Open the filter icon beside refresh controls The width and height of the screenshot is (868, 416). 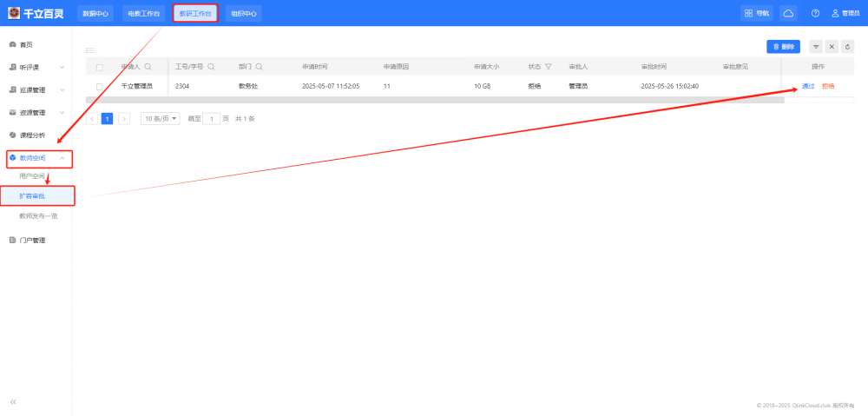[x=816, y=47]
